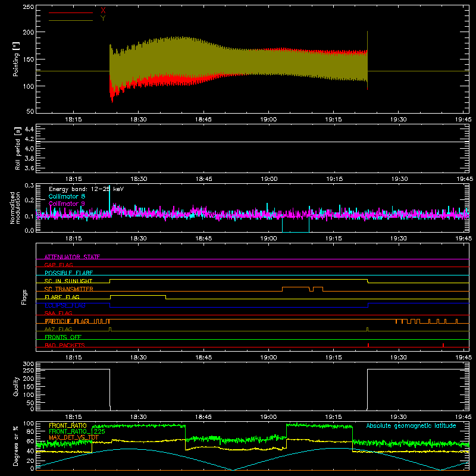Screen dimensions: 476x476
Task: Click 19:45 time label under Flags plot
Action: (x=464, y=358)
